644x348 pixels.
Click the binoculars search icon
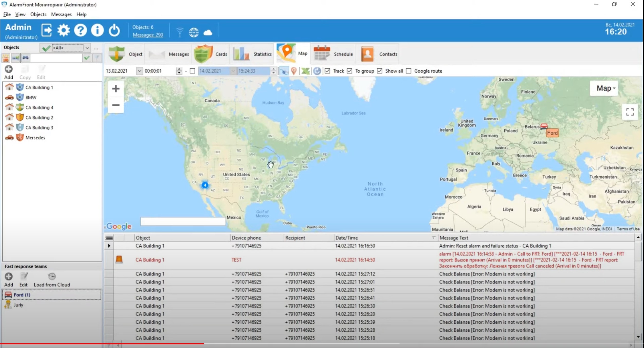tap(25, 58)
